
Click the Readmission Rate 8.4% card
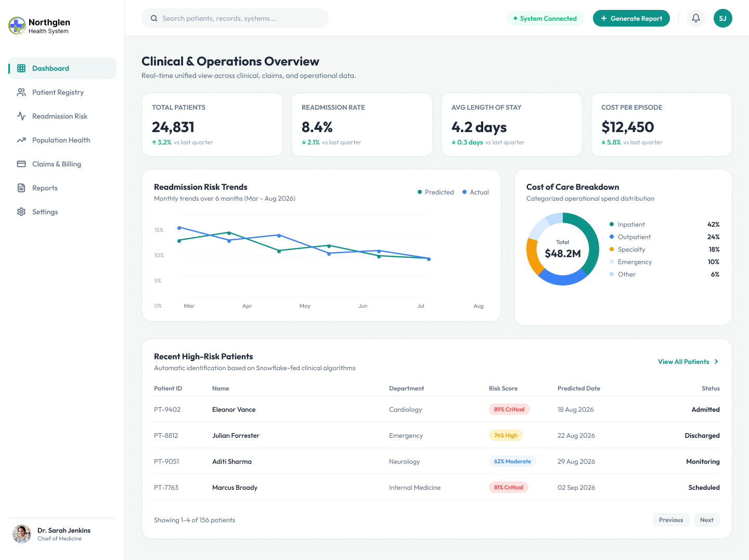[362, 125]
